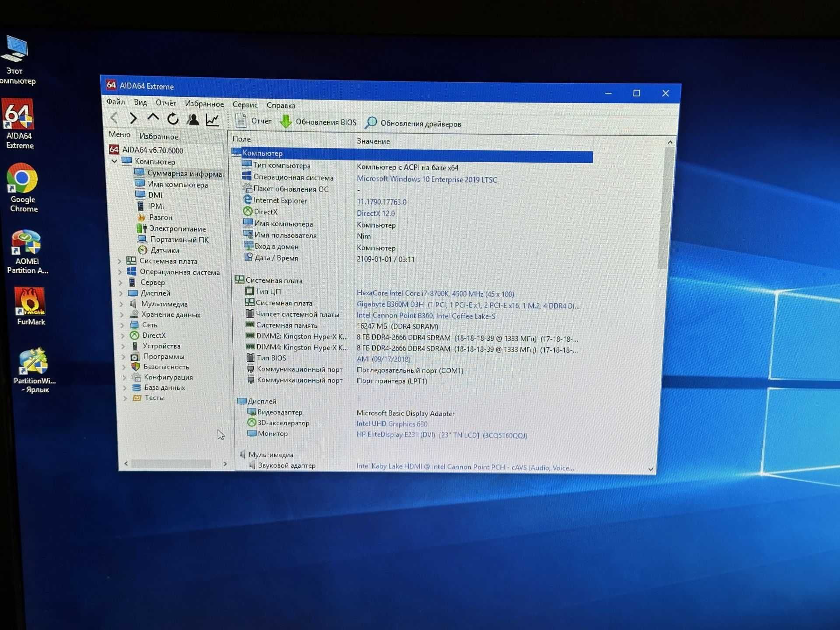This screenshot has width=840, height=630.
Task: Select Безопасность in the tree
Action: 160,367
